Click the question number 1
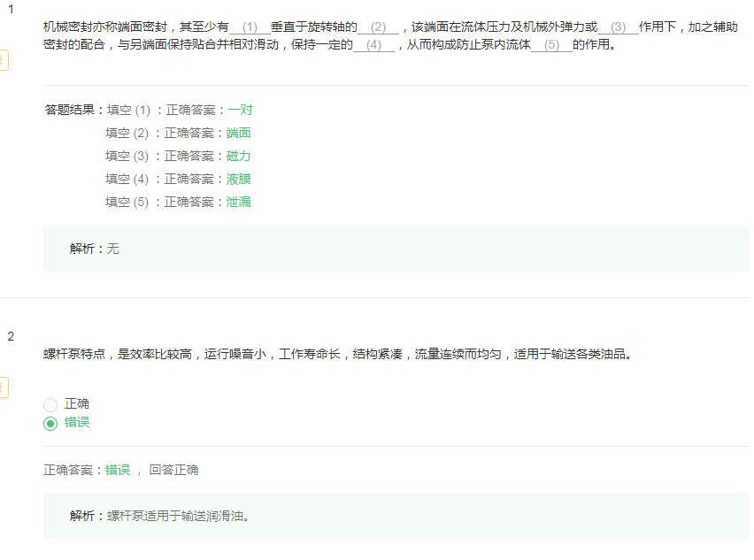 (11, 9)
